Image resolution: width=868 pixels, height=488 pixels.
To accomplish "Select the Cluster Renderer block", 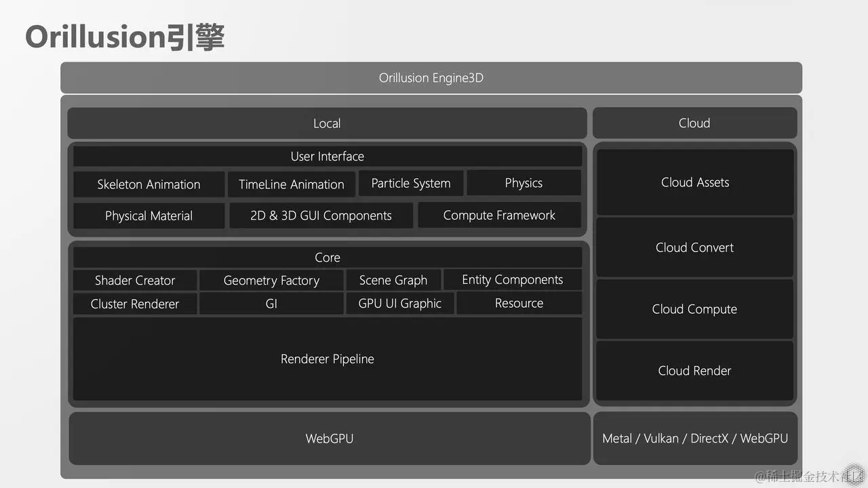I will click(135, 304).
